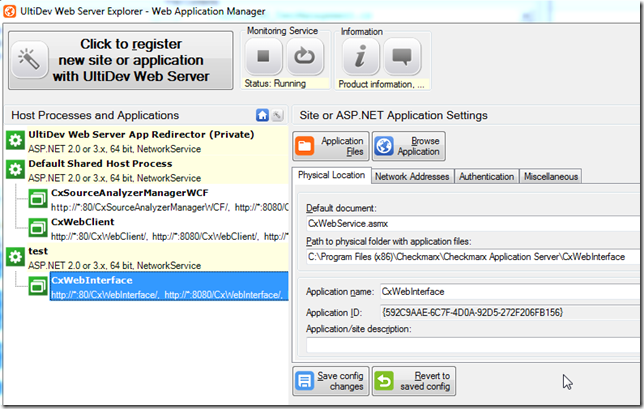Click UltiDev logo icon in title bar
644x409 pixels.
pyautogui.click(x=10, y=11)
